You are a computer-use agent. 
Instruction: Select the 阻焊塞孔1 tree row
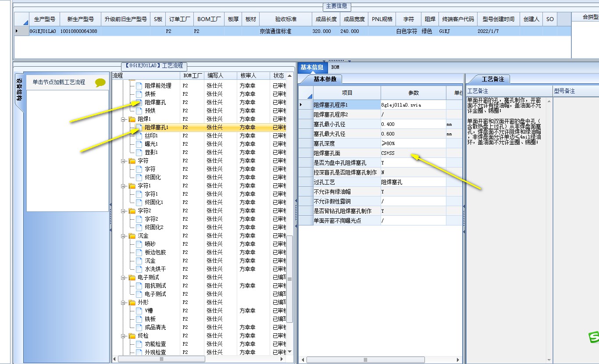(x=200, y=127)
